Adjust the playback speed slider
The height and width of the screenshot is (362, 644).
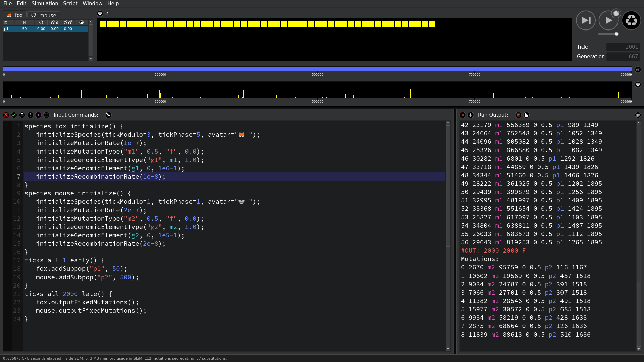(x=616, y=34)
